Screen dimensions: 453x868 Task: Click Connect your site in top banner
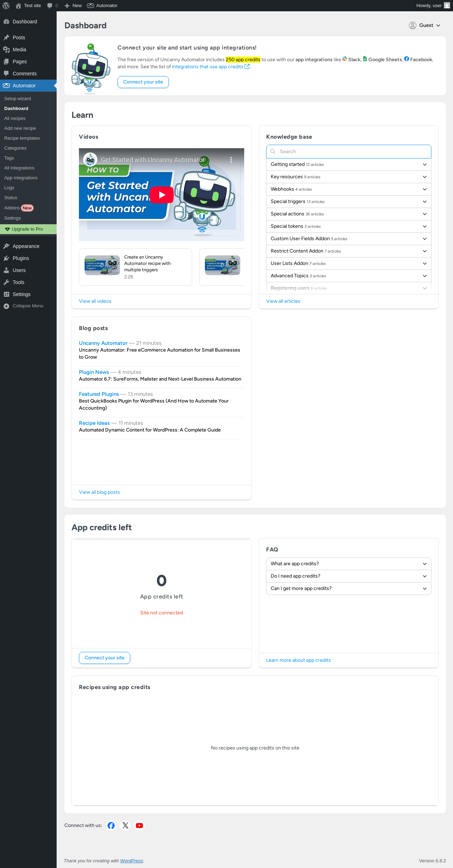[x=143, y=82]
